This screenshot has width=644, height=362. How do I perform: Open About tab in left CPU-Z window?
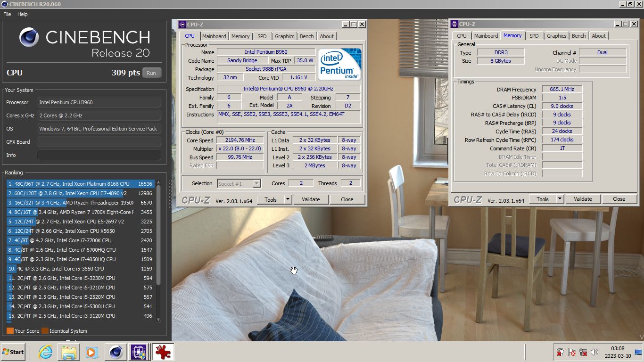pos(327,36)
